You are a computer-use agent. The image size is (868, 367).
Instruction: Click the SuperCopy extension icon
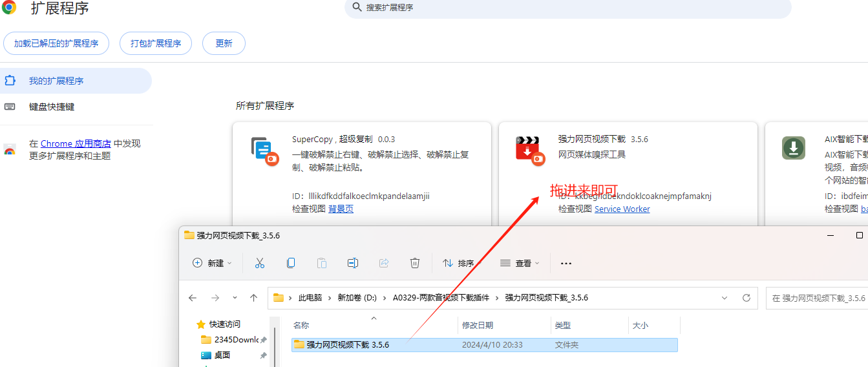264,151
